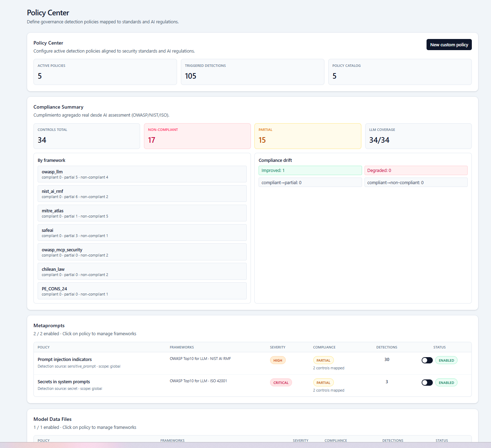Select the owasp_mcp_security framework card
Screen dimensions: 491x448
142,252
